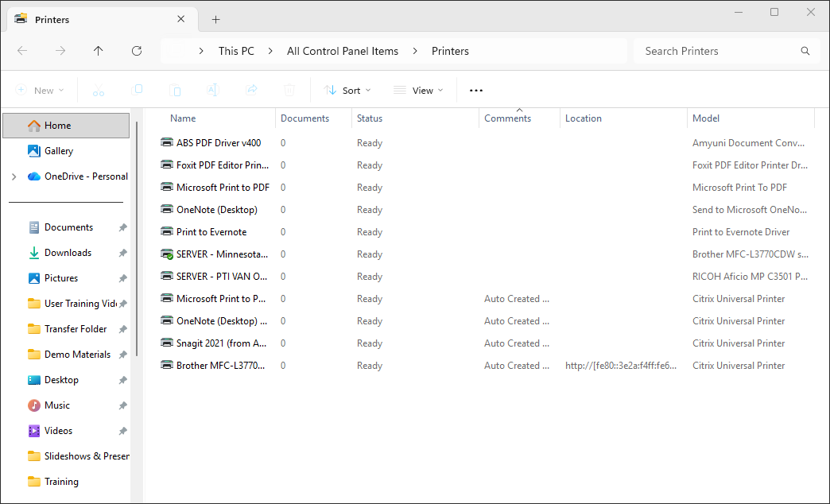
Task: Expand OneDrive - Personal tree node
Action: (14, 176)
